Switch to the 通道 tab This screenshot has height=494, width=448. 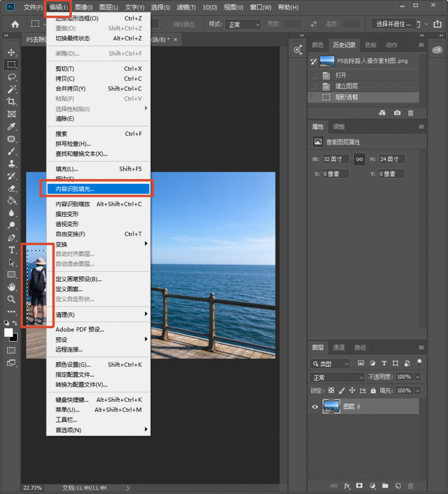coord(339,347)
